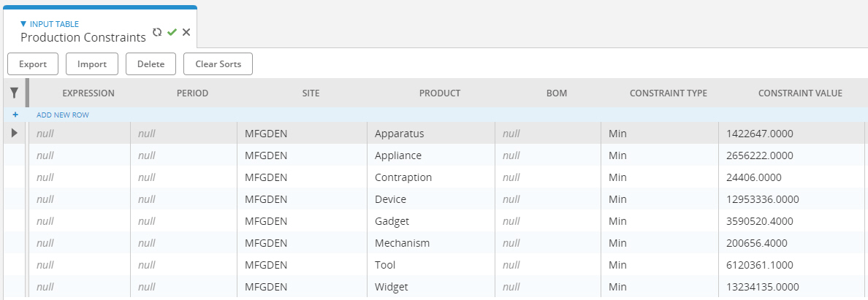The image size is (868, 300).
Task: Click the ADD NEW ROW link
Action: pyautogui.click(x=63, y=115)
